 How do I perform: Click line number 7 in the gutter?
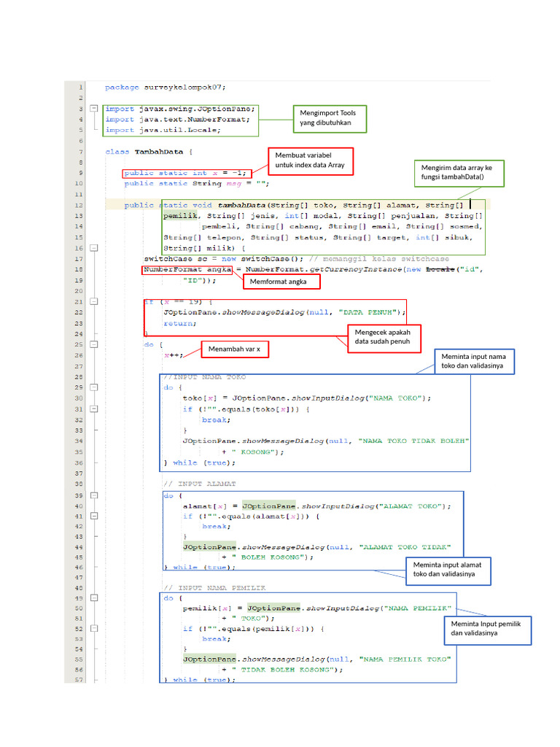80,152
